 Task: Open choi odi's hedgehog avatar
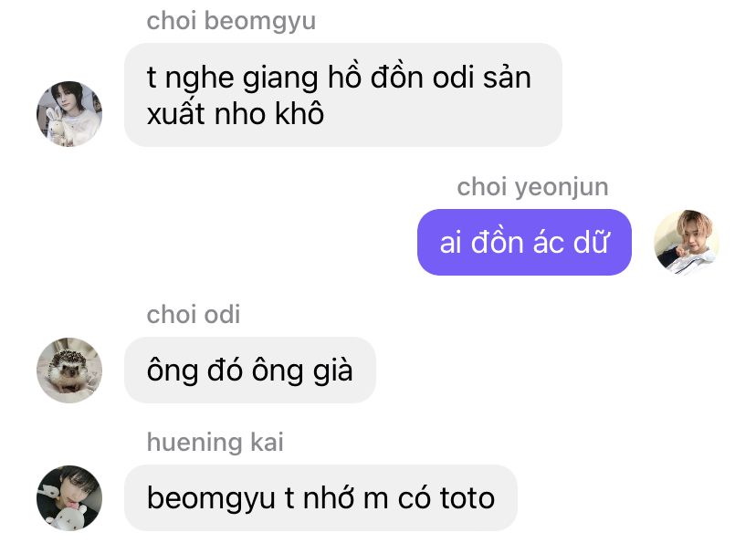(x=69, y=370)
